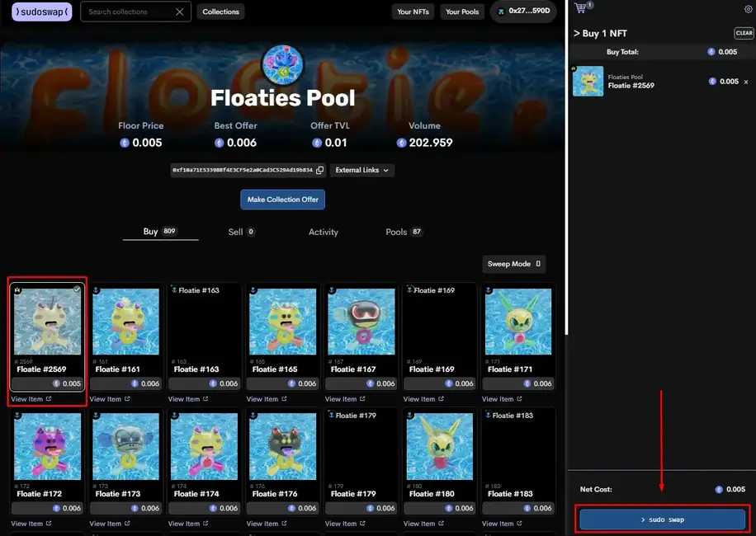The height and width of the screenshot is (536, 756).
Task: Clear the cart with CLEAR button
Action: 744,33
